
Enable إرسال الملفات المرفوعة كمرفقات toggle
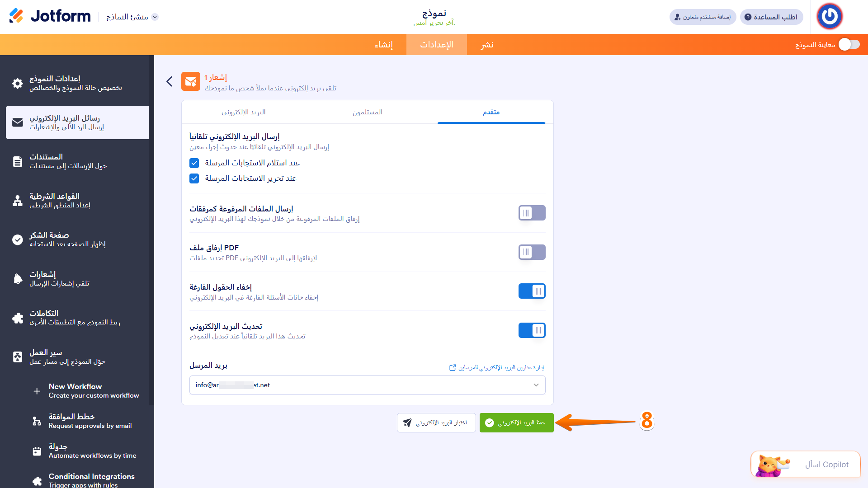532,213
